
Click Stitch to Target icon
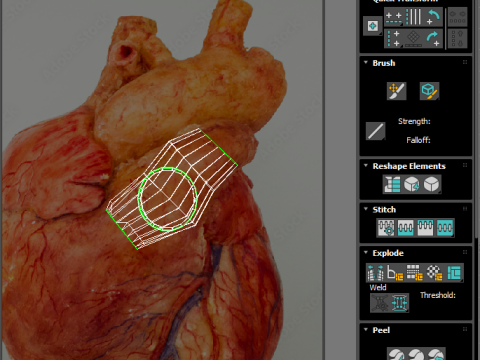(x=386, y=228)
